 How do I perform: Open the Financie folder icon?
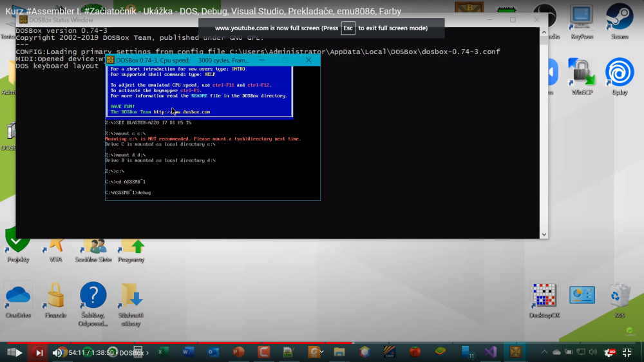[x=55, y=298]
